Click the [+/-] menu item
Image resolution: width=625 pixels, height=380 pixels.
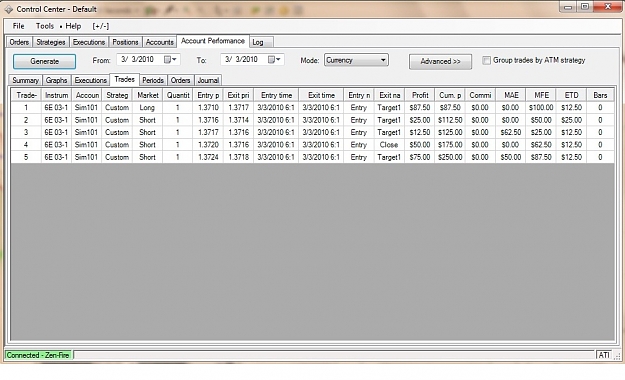click(x=100, y=26)
